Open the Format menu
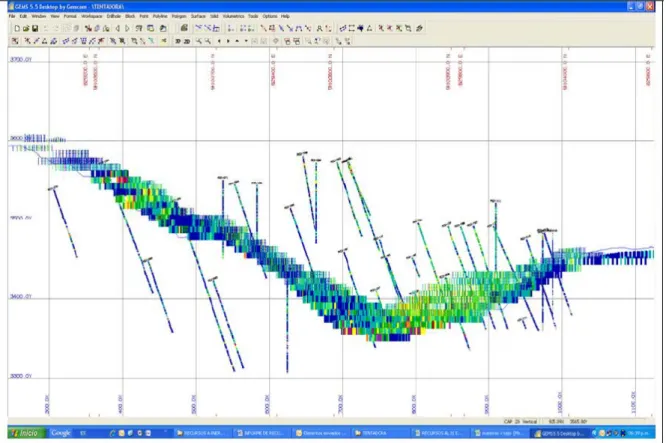Viewport: 666px width, 443px height. (70, 16)
